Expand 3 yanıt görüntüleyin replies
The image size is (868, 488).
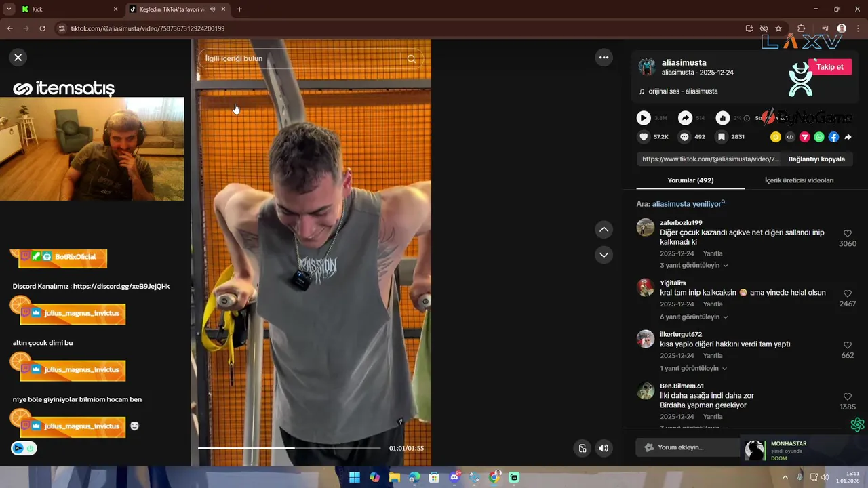[x=694, y=266]
